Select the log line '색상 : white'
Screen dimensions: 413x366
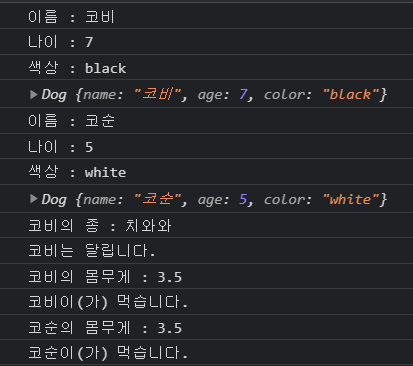point(77,172)
